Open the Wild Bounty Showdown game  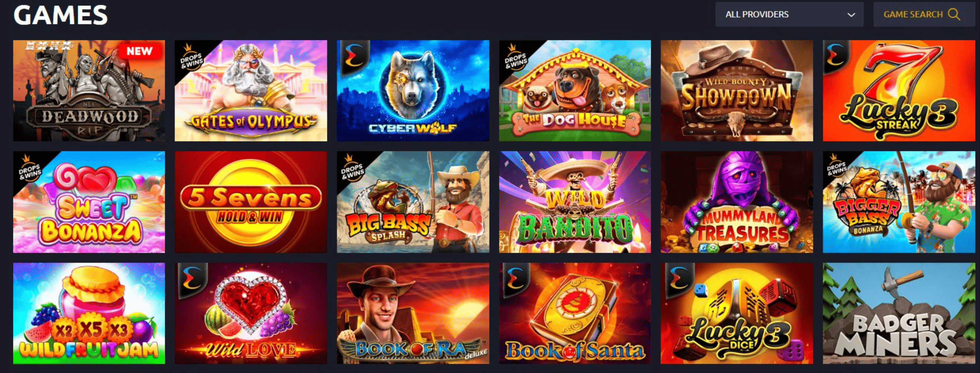point(737,91)
